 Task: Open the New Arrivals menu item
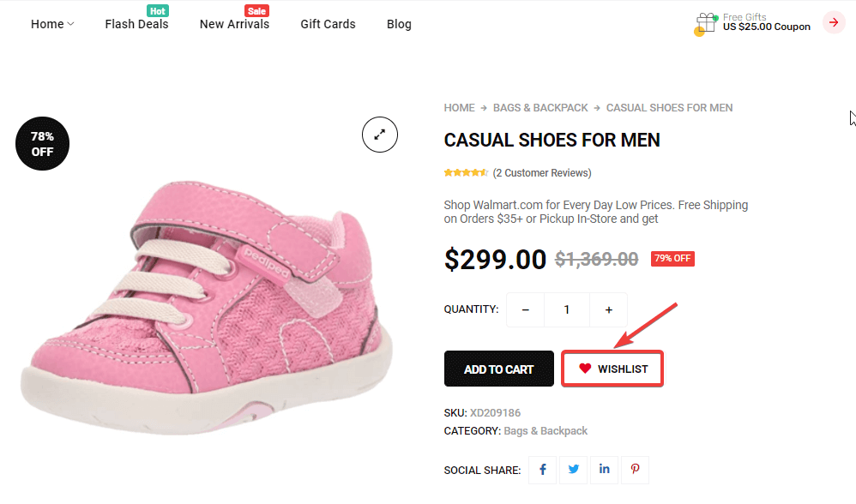[x=234, y=24]
